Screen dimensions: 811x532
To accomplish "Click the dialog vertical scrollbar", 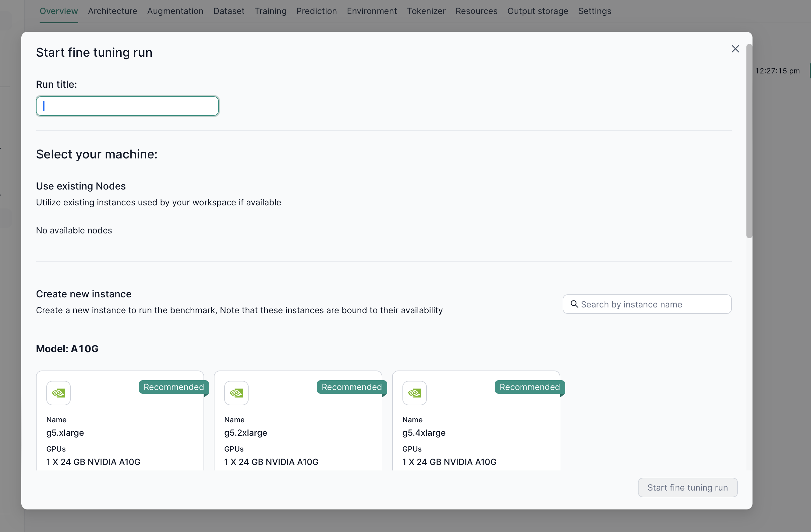I will 749,141.
